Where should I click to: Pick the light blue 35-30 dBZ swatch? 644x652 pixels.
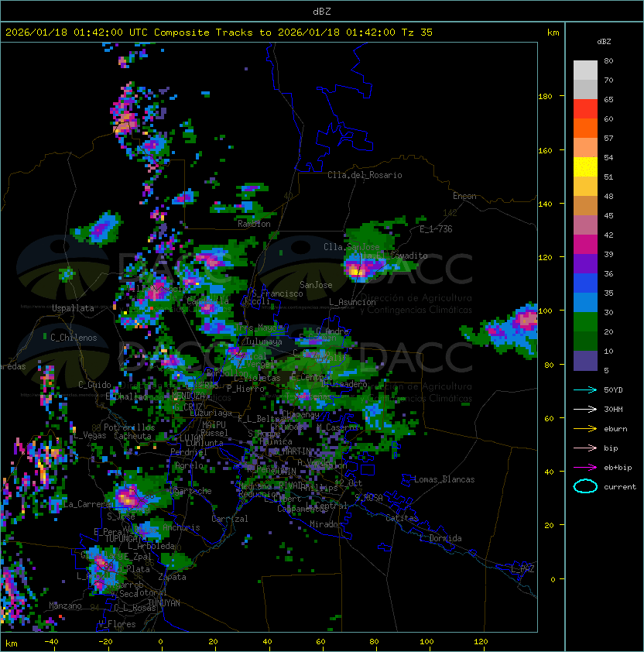[x=585, y=302]
